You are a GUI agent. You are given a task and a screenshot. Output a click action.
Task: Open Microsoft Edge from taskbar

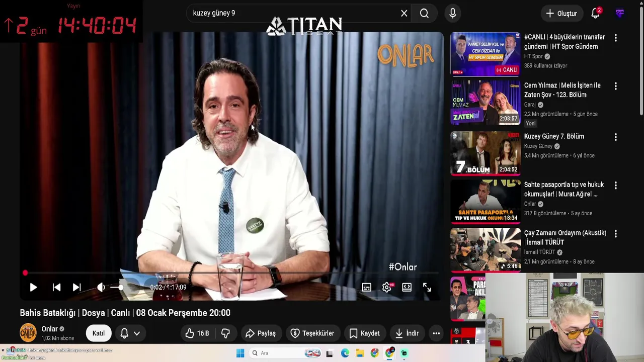point(345,353)
